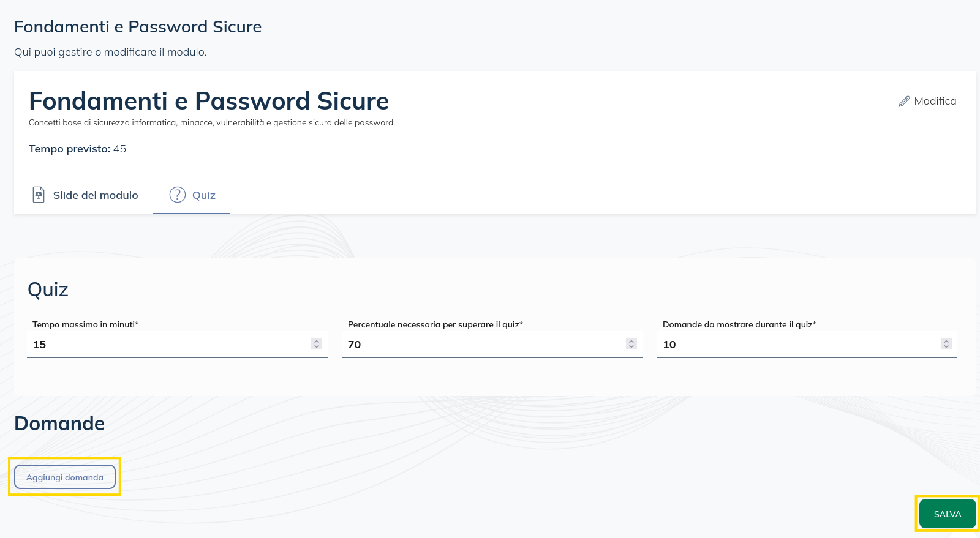Click the Aggiungi domanda button

click(64, 476)
